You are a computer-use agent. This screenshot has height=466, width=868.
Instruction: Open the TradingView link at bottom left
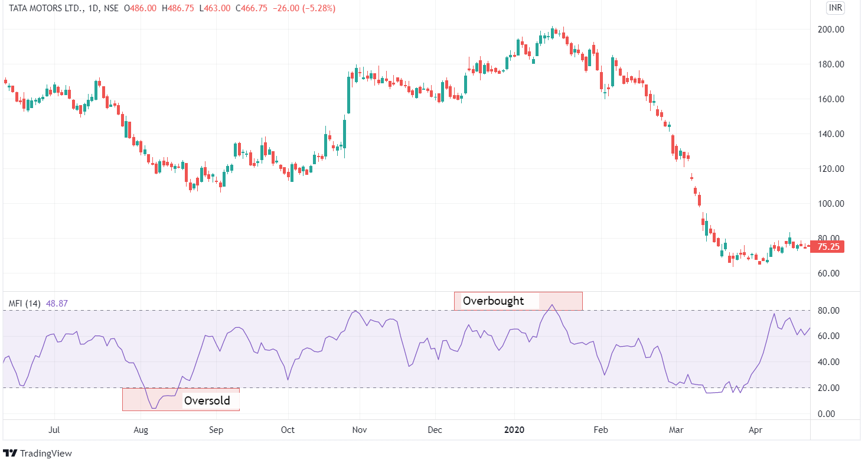tap(37, 454)
